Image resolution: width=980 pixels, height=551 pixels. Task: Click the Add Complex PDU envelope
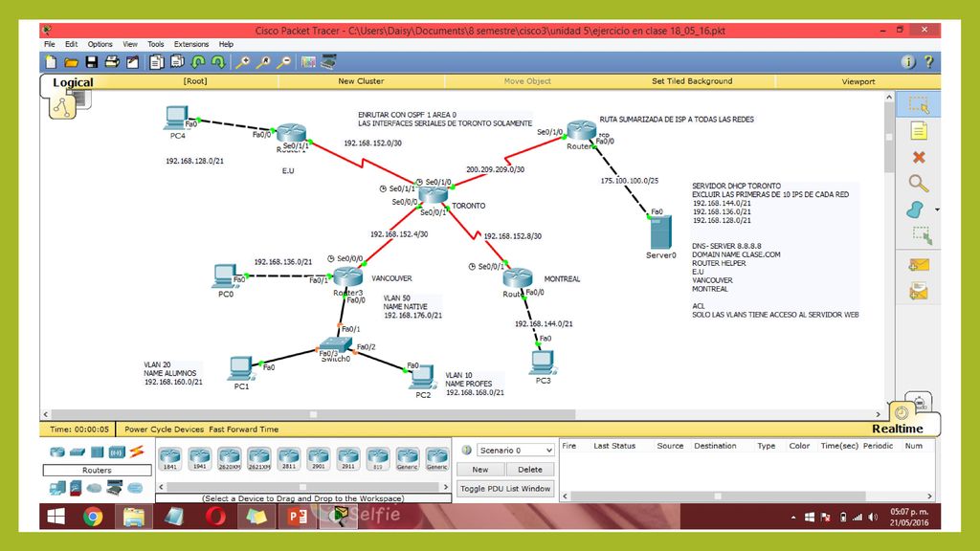pos(918,291)
